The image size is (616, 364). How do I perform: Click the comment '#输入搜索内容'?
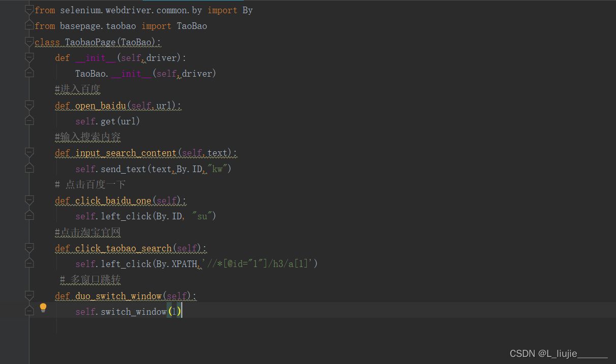[x=88, y=137]
